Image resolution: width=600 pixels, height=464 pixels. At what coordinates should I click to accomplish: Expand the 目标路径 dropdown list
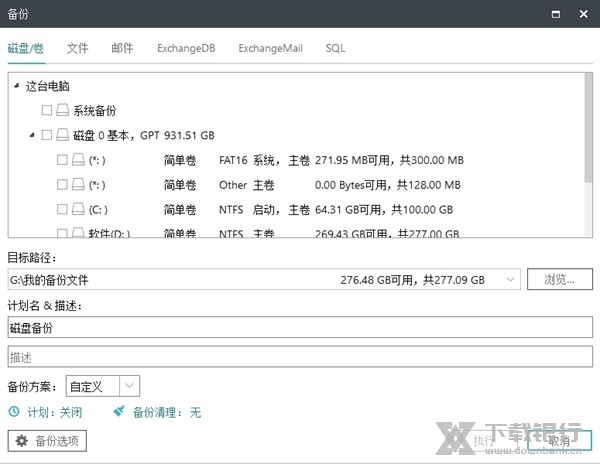(511, 280)
